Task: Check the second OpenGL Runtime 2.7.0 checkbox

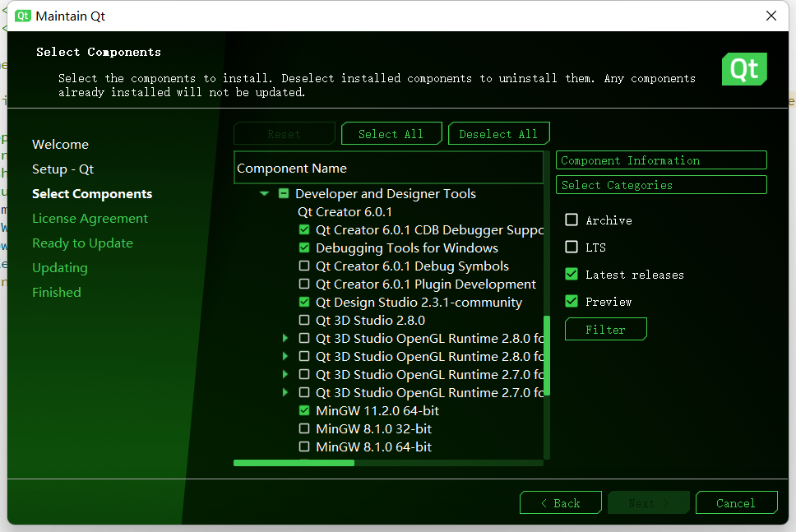Action: click(304, 392)
